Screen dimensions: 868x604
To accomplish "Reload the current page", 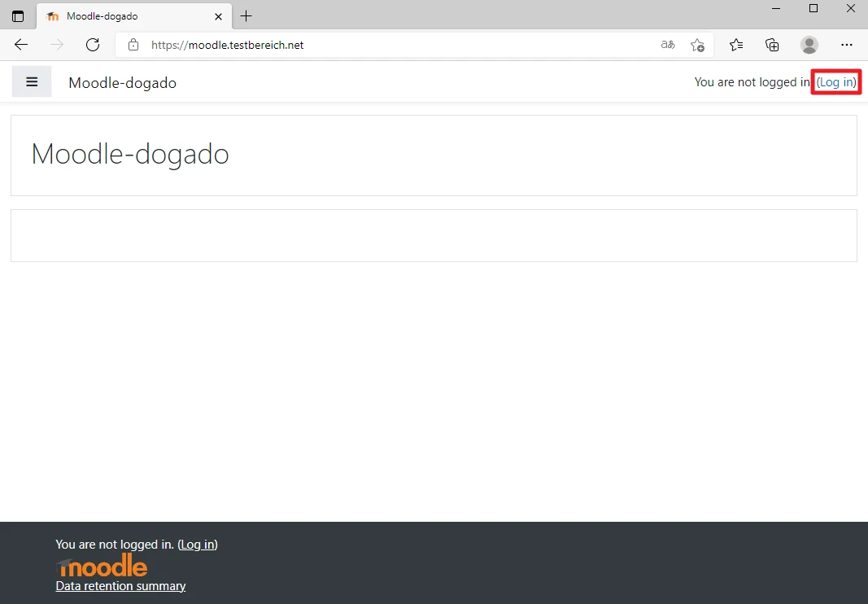I will click(x=93, y=45).
